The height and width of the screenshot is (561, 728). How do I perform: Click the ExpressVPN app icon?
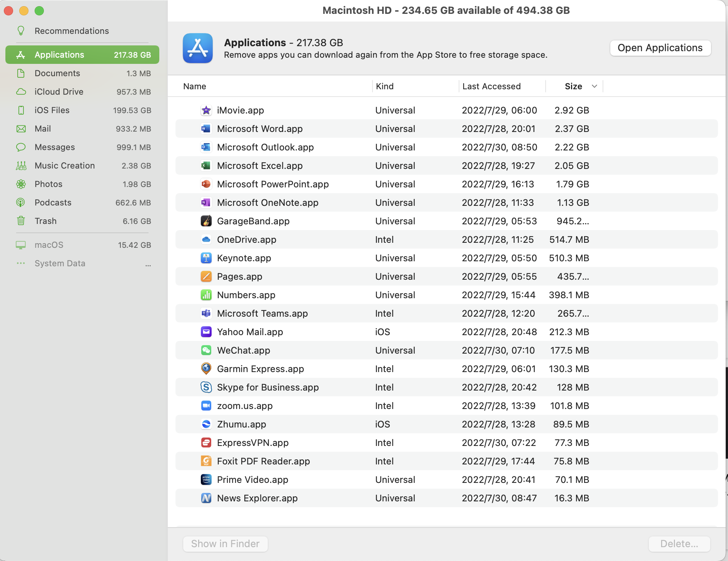click(x=206, y=443)
